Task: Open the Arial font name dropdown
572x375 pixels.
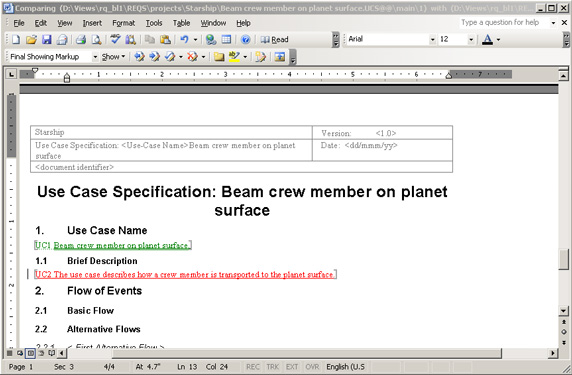Action: point(433,39)
